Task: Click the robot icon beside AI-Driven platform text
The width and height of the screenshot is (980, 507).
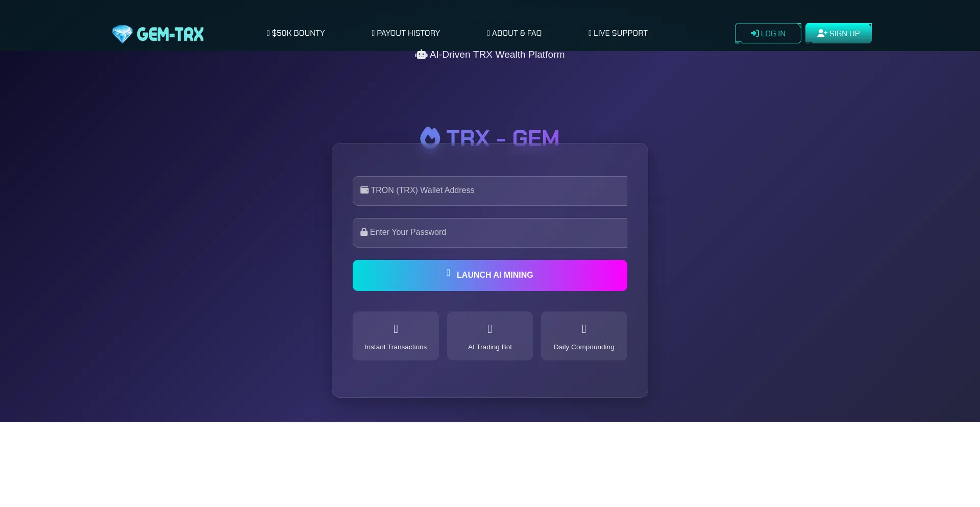Action: coord(421,55)
